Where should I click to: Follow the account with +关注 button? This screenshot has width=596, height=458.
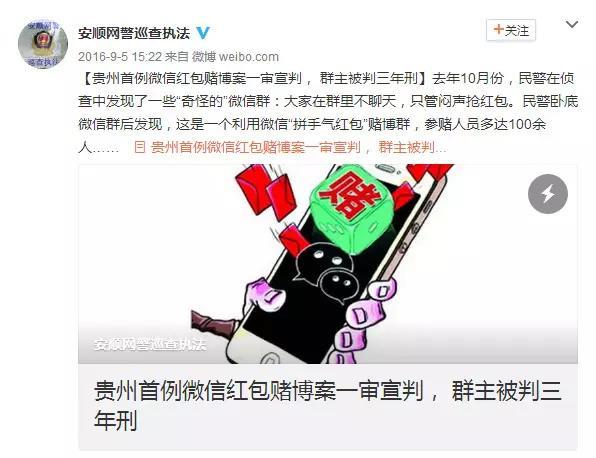(x=510, y=30)
